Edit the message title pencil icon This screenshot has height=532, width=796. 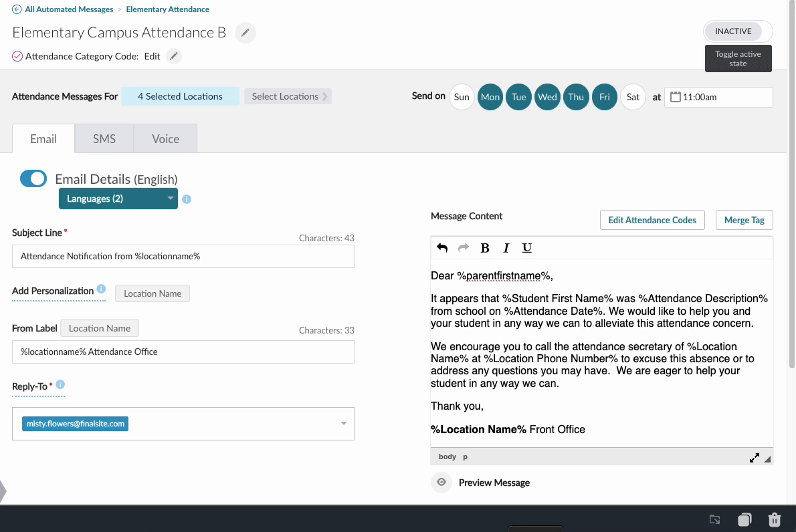245,33
